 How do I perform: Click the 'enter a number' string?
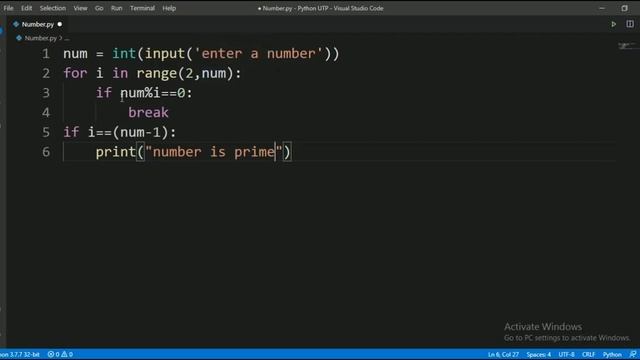(258, 53)
